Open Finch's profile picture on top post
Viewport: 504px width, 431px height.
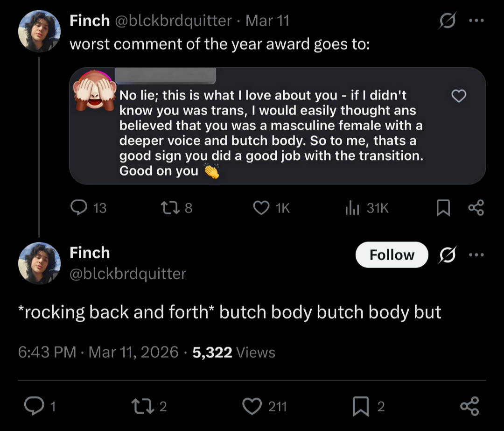point(39,30)
